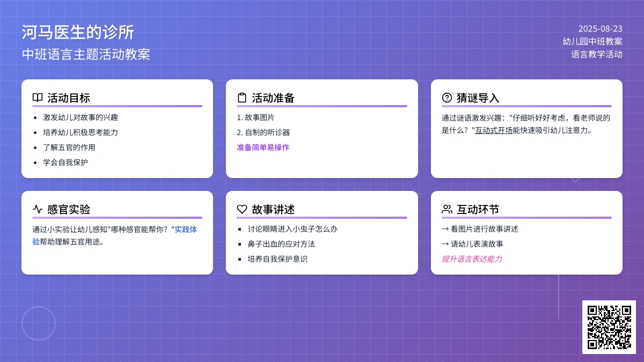644x362 pixels.
Task: Click the activity pulse icon beside 感官实验
Action: [38, 209]
